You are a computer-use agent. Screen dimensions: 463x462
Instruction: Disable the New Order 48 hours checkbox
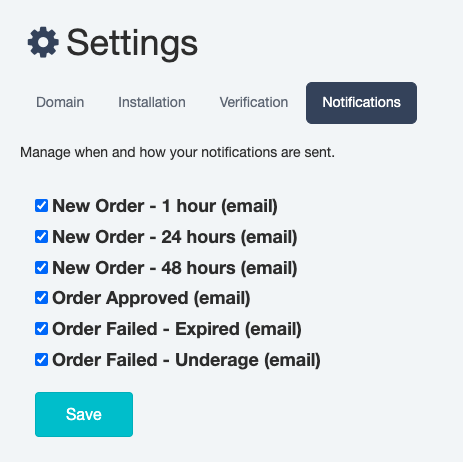pyautogui.click(x=41, y=268)
